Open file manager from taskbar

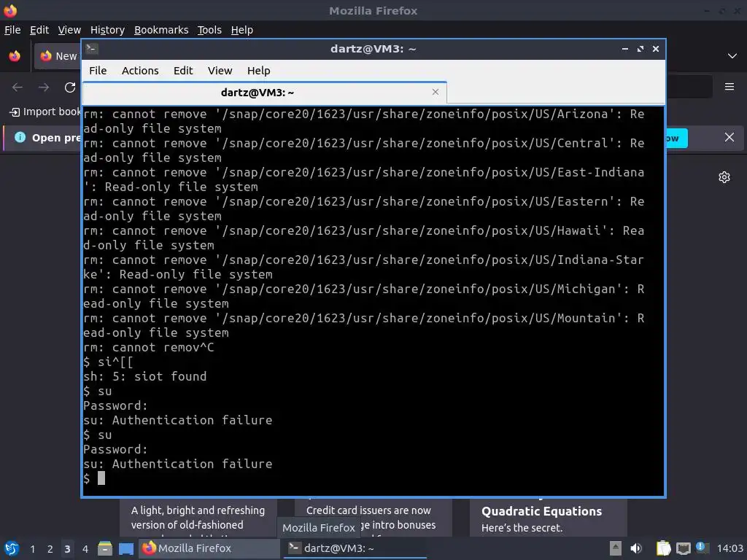coord(105,548)
